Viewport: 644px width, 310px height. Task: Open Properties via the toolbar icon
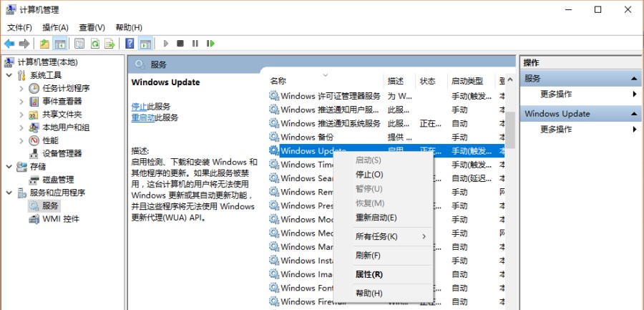point(79,43)
